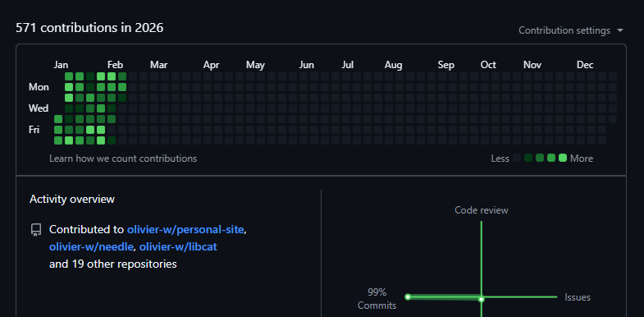Viewport: 644px width, 317px height.
Task: Open the olivier-w/libcat repository link
Action: tap(178, 246)
